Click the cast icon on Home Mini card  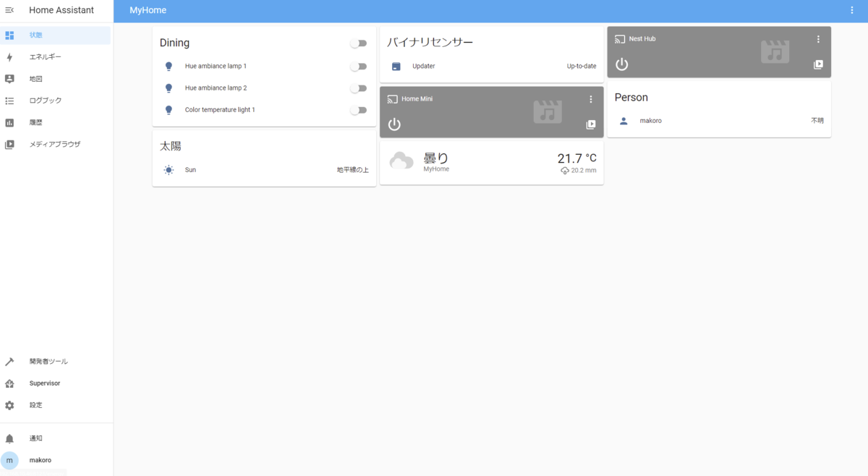tap(393, 99)
